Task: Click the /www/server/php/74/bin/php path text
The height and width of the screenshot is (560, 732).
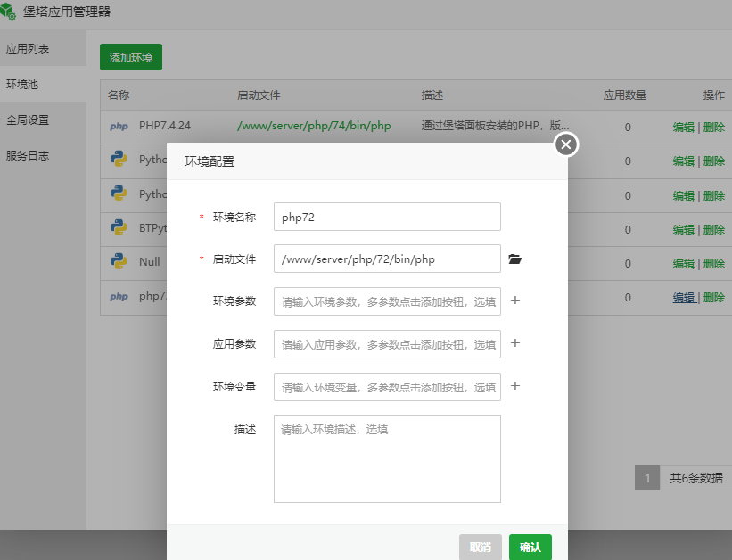Action: coord(314,126)
